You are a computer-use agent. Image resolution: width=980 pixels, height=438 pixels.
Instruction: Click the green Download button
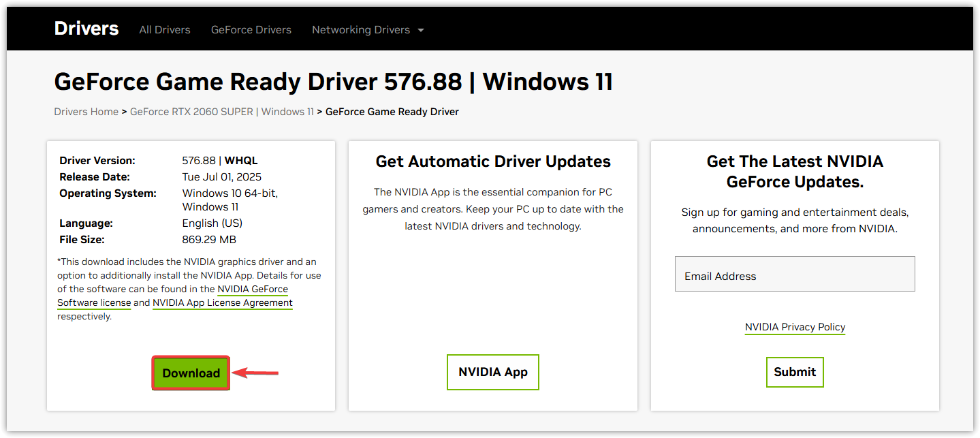point(191,373)
